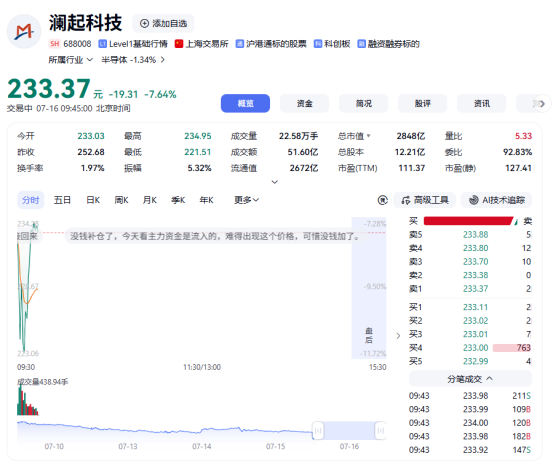Click 买5 price 232.99
Screen dimensions: 553x467
pos(475,361)
